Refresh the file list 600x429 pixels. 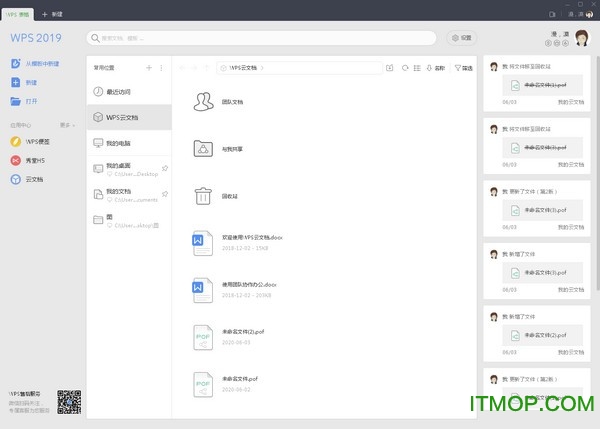(405, 68)
